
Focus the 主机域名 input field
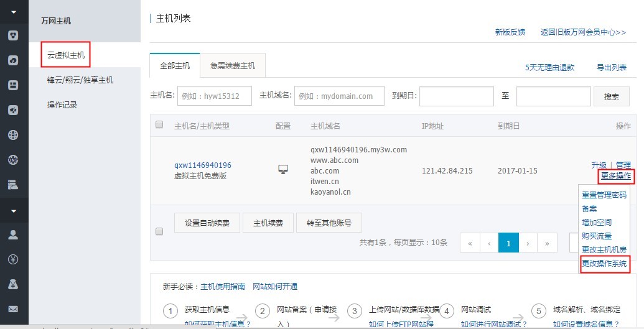[x=338, y=96]
